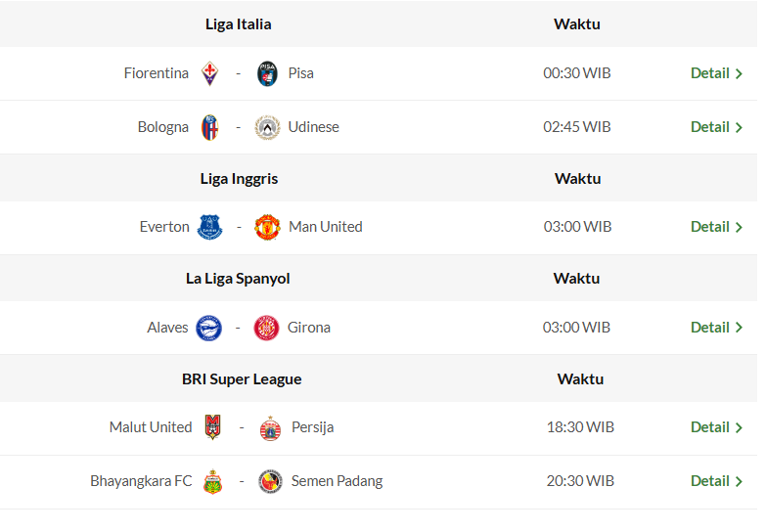Open Detail for Alaves vs Girona
Viewport: 766px width, 532px height.
716,328
